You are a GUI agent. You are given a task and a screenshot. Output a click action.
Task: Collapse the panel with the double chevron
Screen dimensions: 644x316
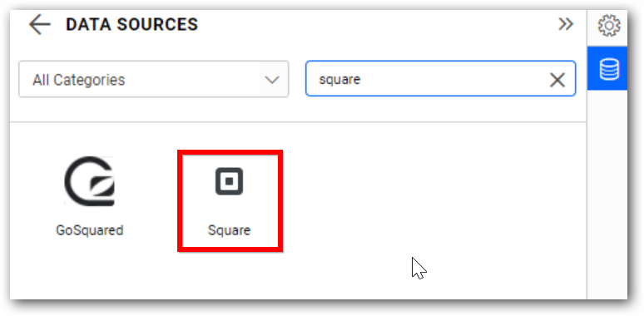pos(566,25)
